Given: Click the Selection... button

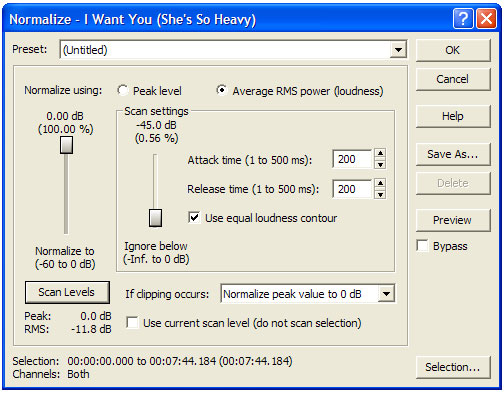Looking at the screenshot, I should [453, 367].
